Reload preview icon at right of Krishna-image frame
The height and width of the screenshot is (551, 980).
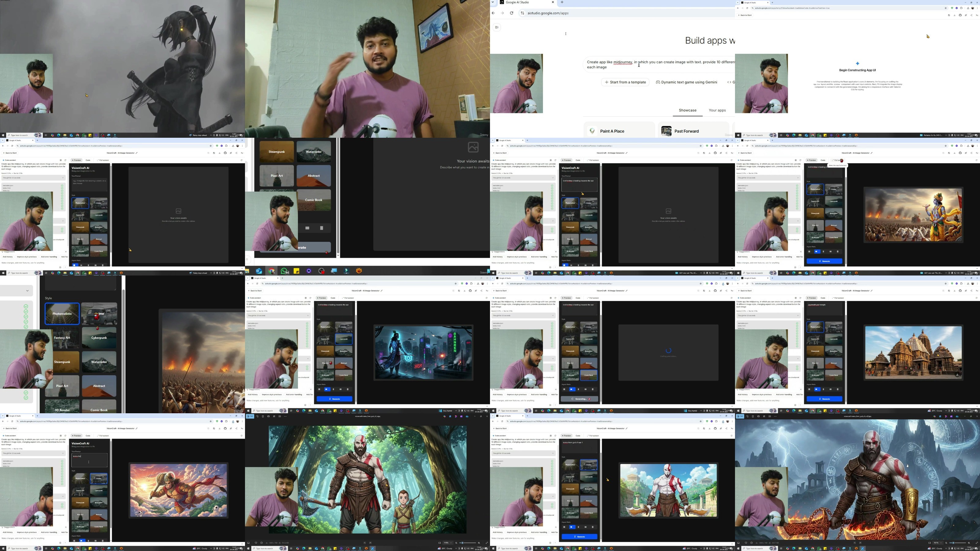click(977, 160)
